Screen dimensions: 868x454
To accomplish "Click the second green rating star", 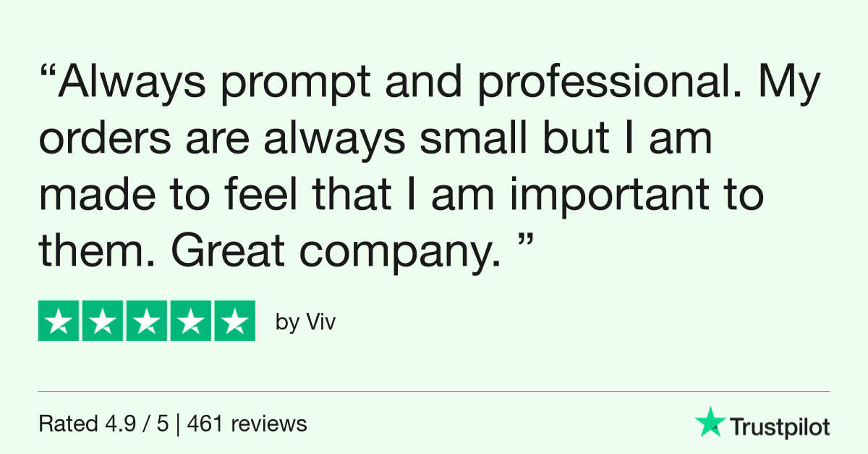I will 103,321.
